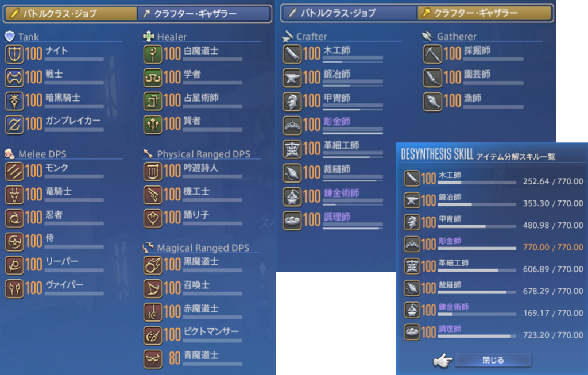Click the ガンブレイカー job name
The image size is (588, 375).
(x=73, y=121)
